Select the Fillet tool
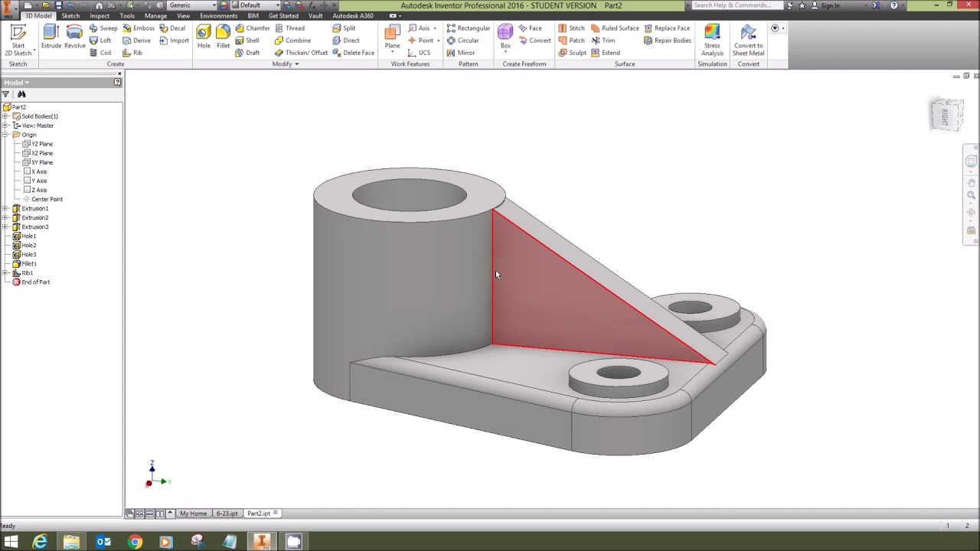The height and width of the screenshot is (551, 980). [x=223, y=37]
